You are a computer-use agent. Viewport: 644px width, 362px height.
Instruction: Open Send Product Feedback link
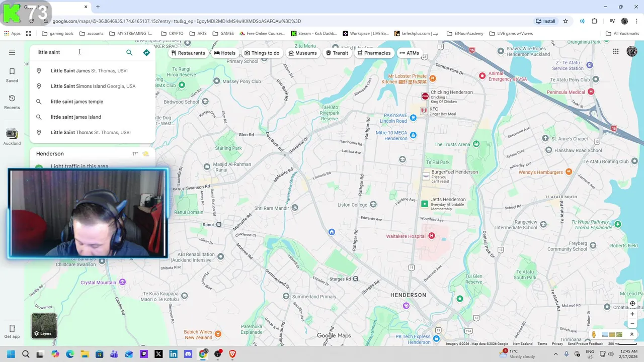(x=585, y=344)
